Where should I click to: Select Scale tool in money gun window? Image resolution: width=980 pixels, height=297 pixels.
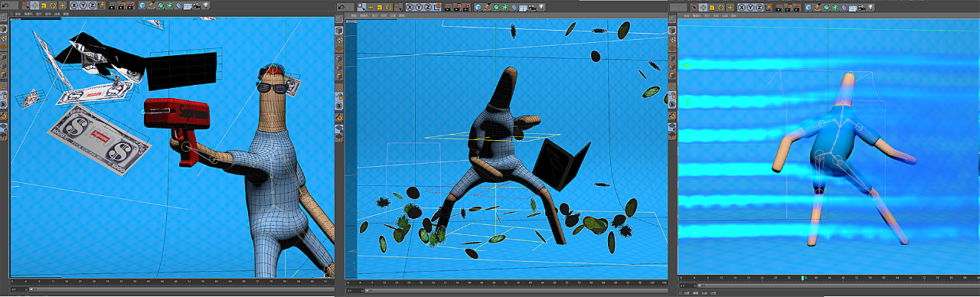point(44,5)
